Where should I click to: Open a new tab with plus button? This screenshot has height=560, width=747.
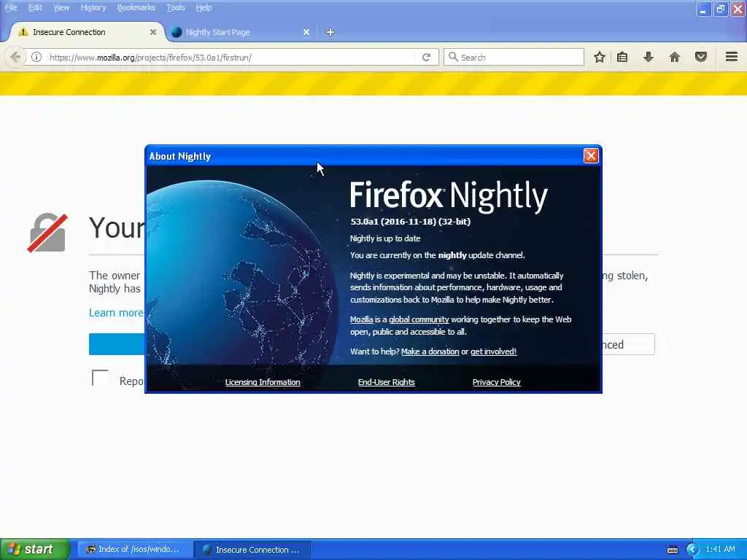330,32
